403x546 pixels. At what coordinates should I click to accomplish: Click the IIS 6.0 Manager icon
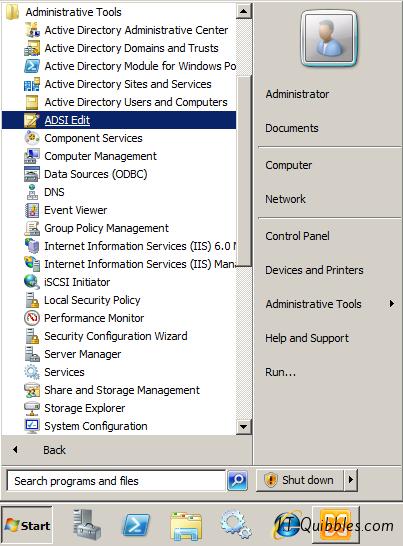tap(32, 246)
